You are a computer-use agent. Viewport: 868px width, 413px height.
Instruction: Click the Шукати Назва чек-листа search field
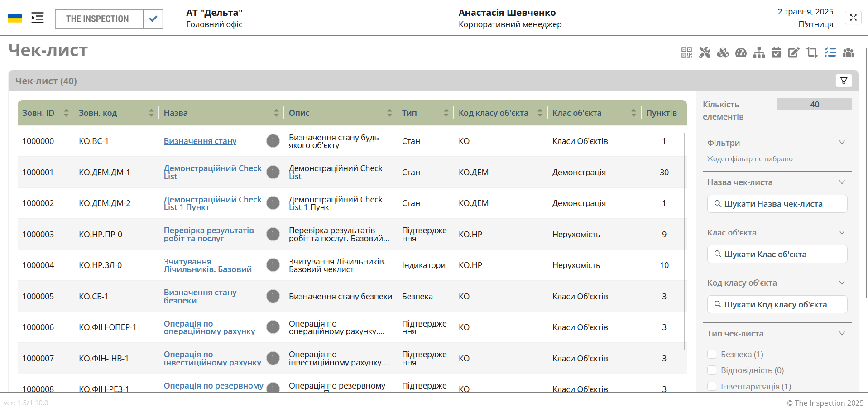pyautogui.click(x=777, y=204)
